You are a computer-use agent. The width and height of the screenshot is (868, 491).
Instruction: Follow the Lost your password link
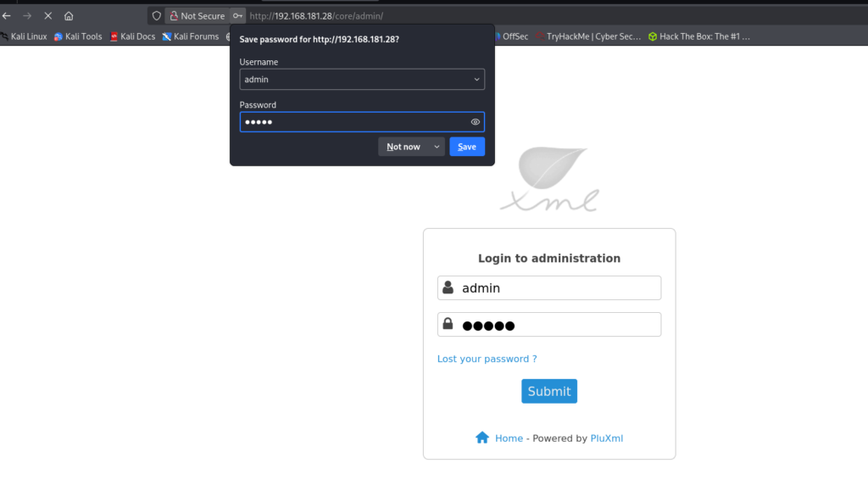[487, 359]
